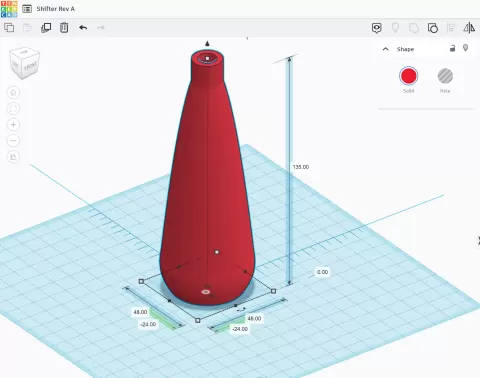Toggle the shape lock icon
480x378 pixels.
452,48
